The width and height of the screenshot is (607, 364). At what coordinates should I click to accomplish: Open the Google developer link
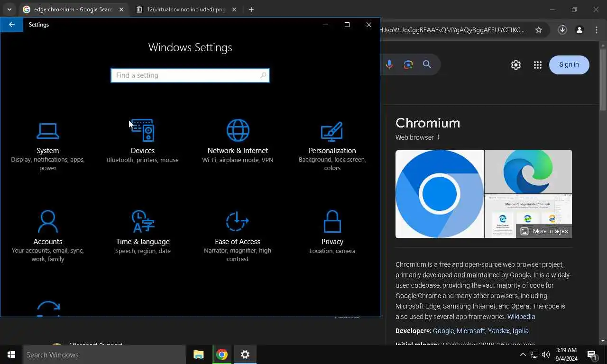[443, 331]
